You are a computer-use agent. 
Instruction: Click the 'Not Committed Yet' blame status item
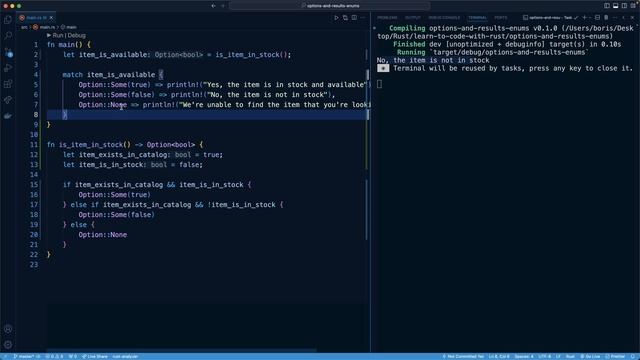click(463, 356)
